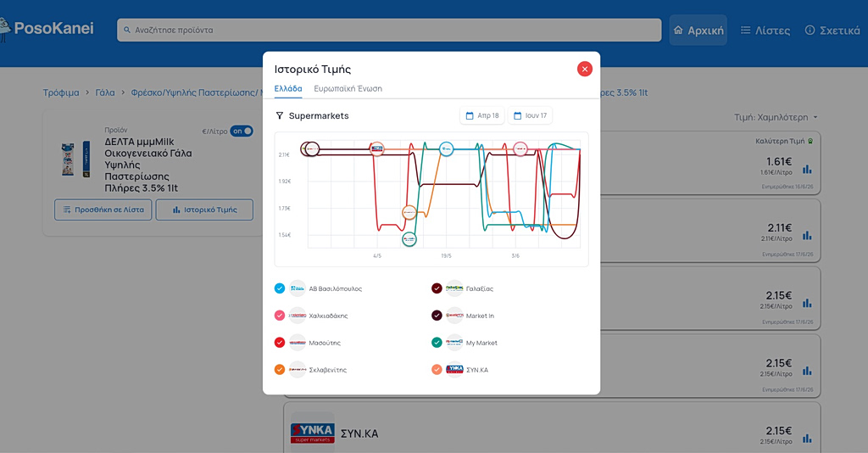
Task: Open chart icon for 2.15€ offer updated 17/6/26, third card
Action: coord(807,303)
